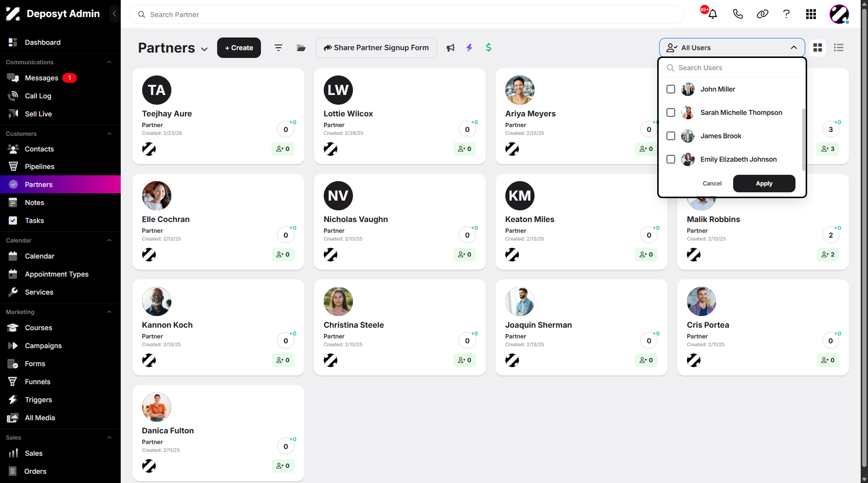Open Appointment Types
The width and height of the screenshot is (868, 483).
point(60,274)
